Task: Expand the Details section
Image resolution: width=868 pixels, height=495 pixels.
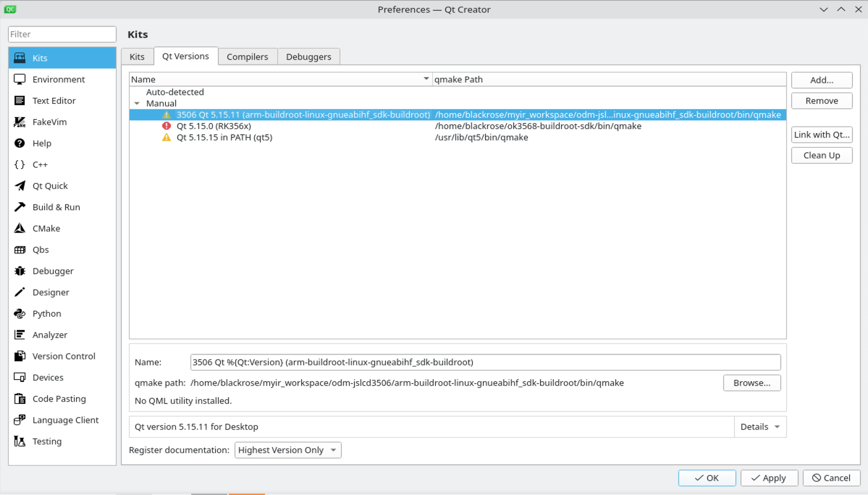Action: click(x=760, y=427)
